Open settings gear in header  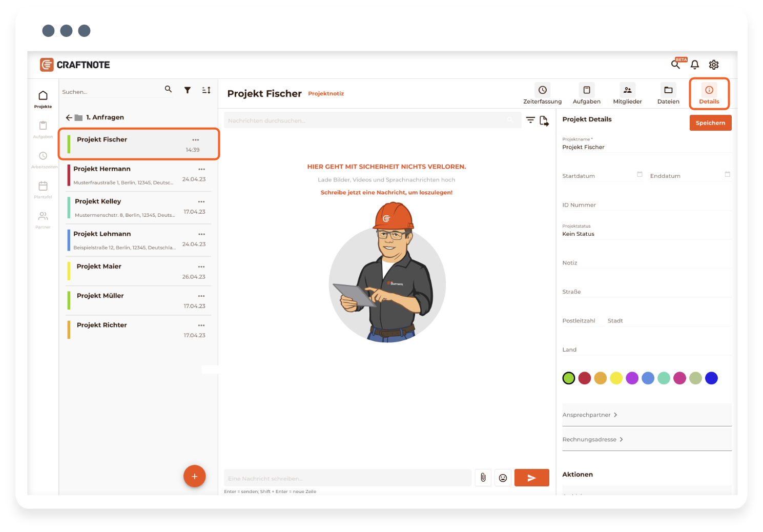(714, 65)
